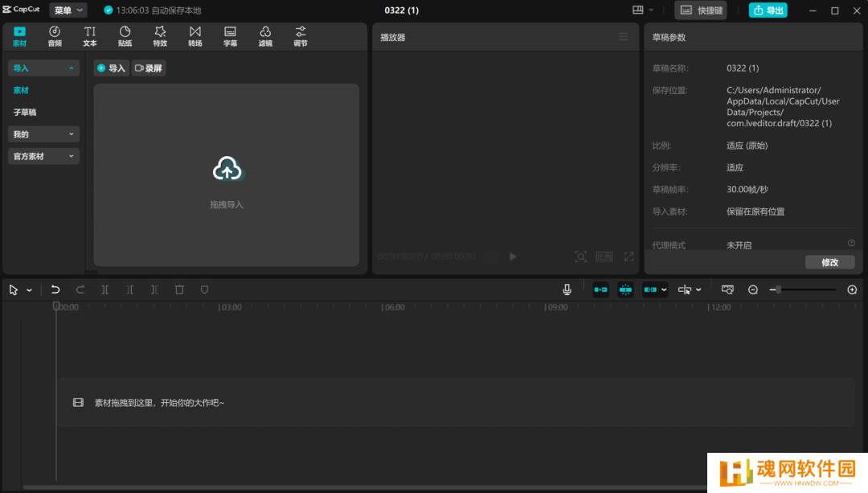Click the CapCut logo

point(21,10)
